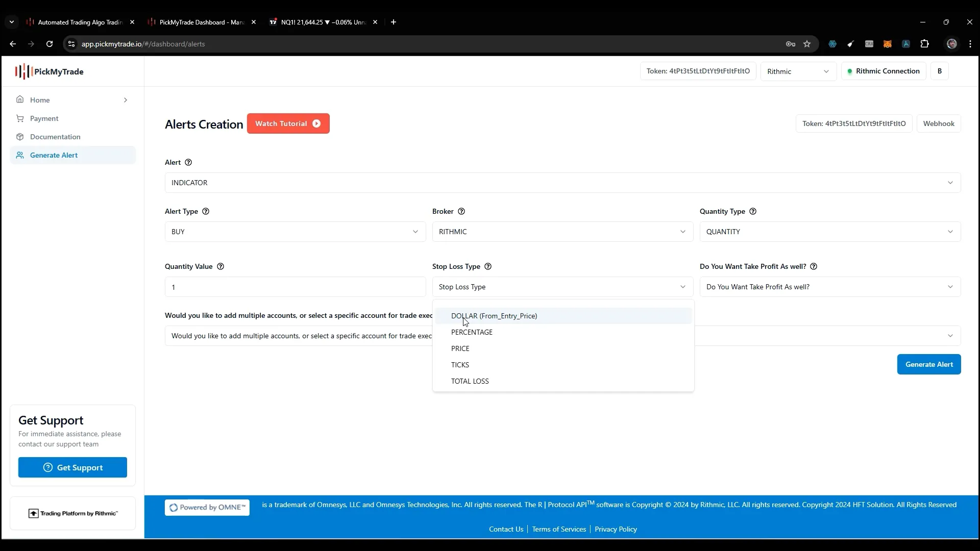Click the Payment cart icon in sidebar
The width and height of the screenshot is (980, 551).
click(20, 118)
